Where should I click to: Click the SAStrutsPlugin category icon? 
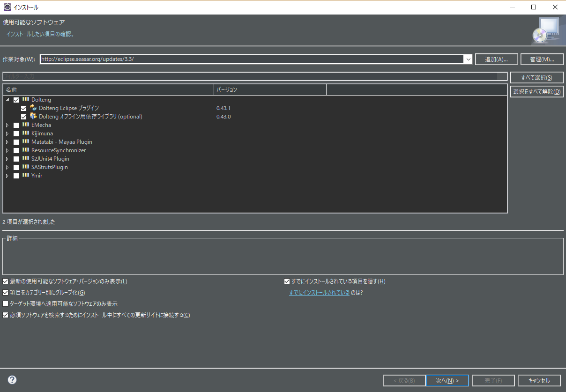click(25, 167)
